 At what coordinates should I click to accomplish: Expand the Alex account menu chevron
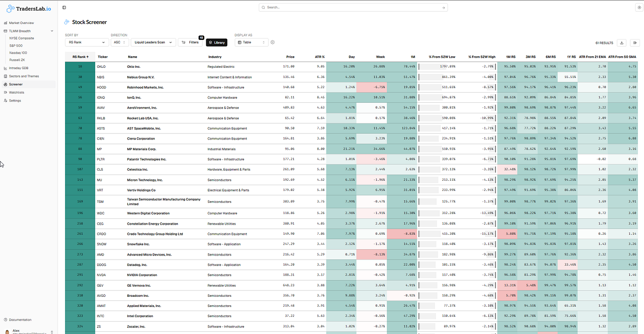(52, 332)
